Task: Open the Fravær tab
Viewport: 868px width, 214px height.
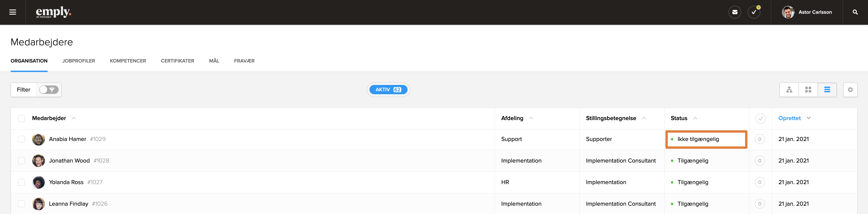Action: click(244, 61)
